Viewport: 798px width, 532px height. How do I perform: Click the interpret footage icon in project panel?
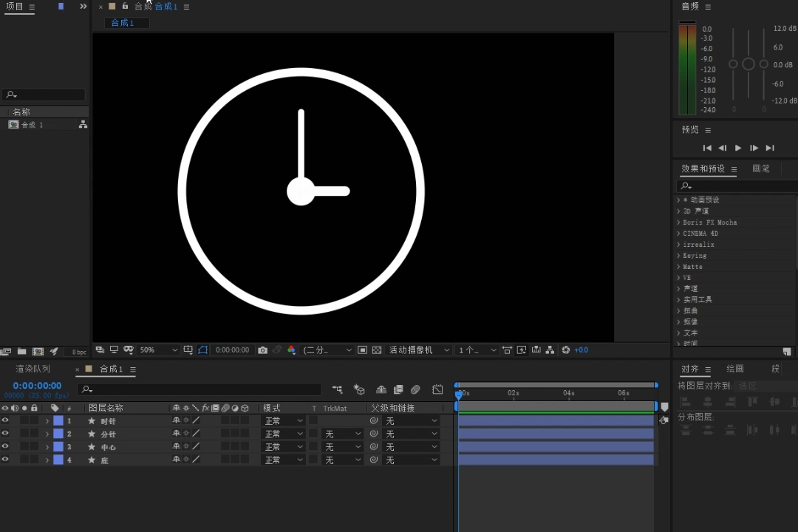[6, 351]
